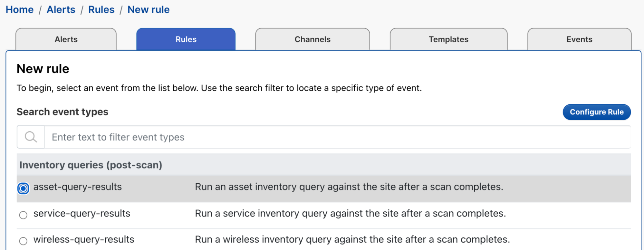Select the service-query-results radio button
The height and width of the screenshot is (250, 644).
23,215
